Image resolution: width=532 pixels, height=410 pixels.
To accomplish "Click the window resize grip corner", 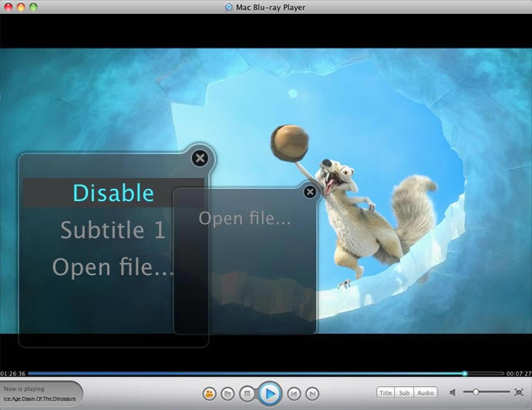I will [x=528, y=406].
